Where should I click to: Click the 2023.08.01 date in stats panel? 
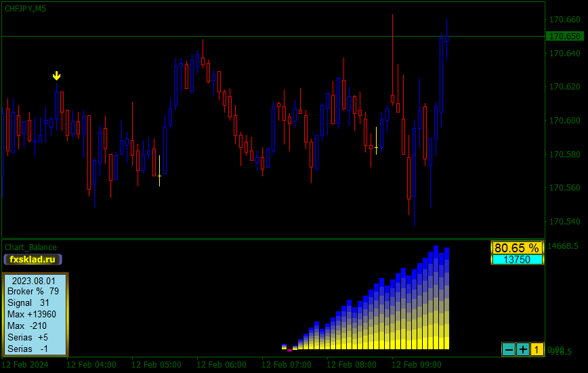(x=34, y=281)
